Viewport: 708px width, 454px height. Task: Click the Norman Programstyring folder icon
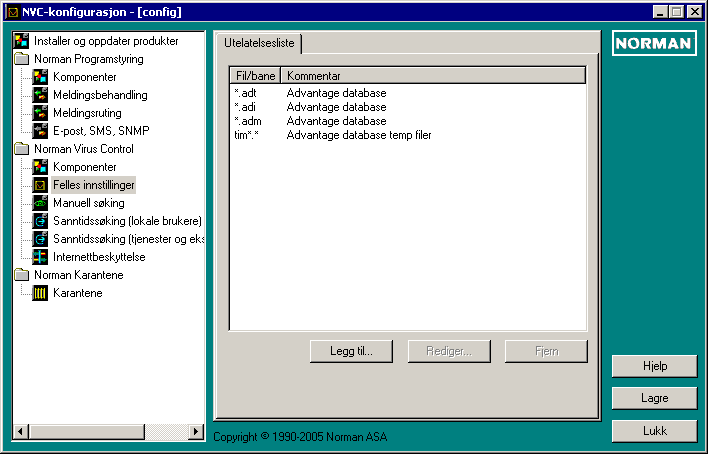[21, 59]
